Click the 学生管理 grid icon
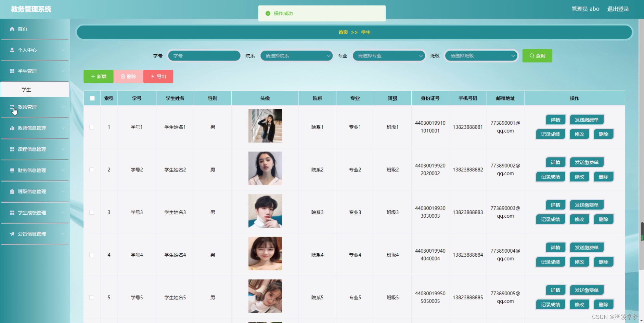This screenshot has width=644, height=323. coord(12,71)
